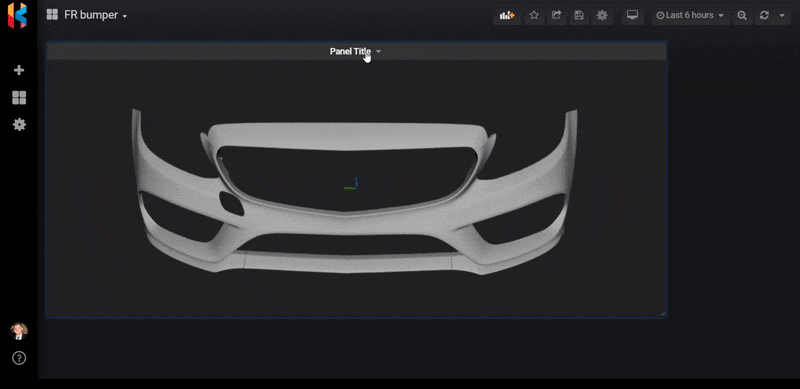Open the Panel Title menu
The width and height of the screenshot is (800, 389).
(355, 51)
